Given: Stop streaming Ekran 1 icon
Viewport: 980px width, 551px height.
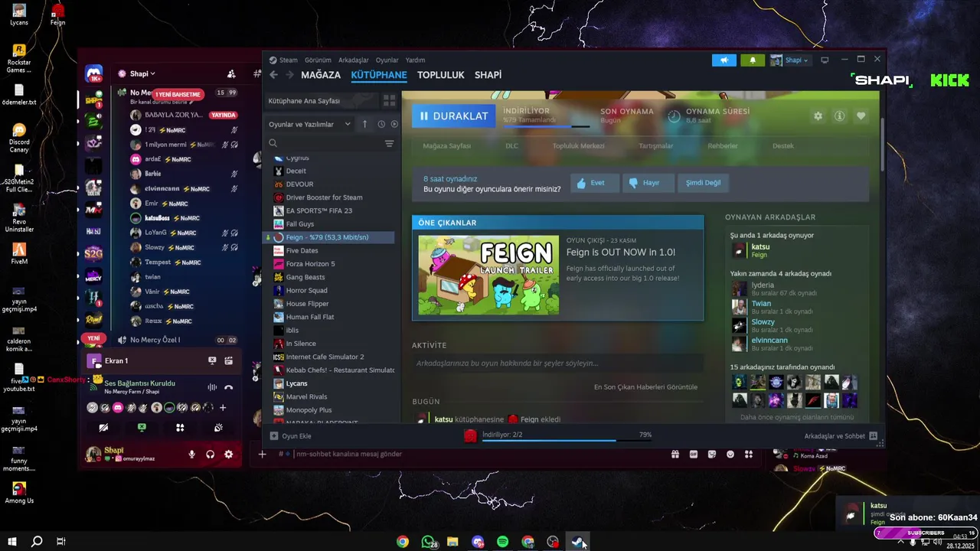Looking at the screenshot, I should (212, 360).
